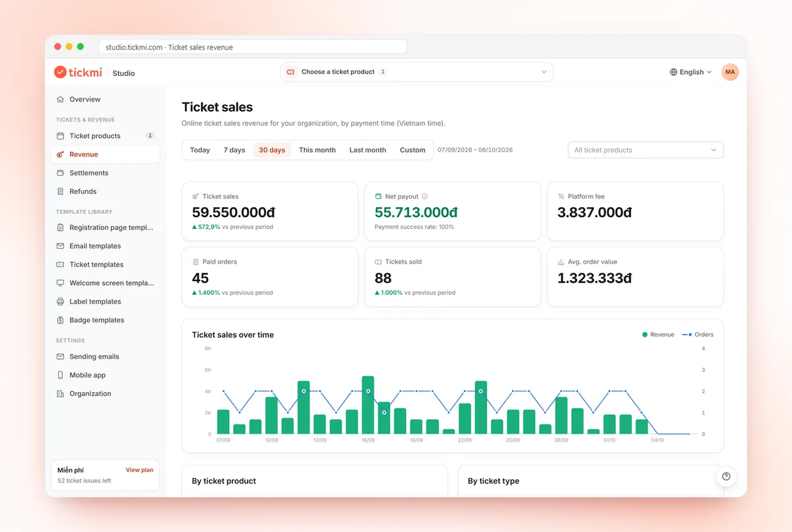Click the By ticket type heading
This screenshot has height=532, width=792.
click(x=494, y=481)
